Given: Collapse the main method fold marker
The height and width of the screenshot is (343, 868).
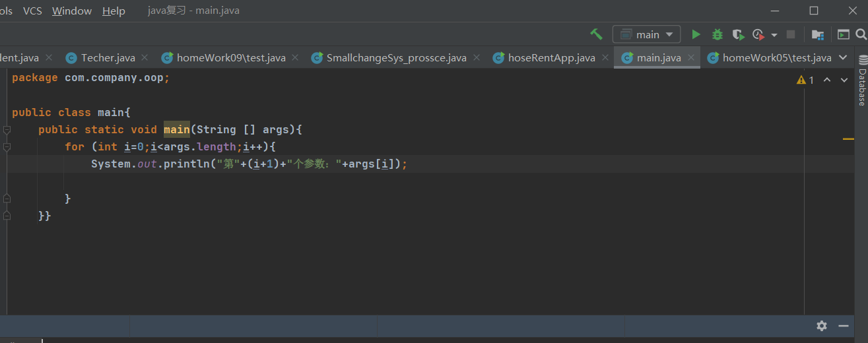Looking at the screenshot, I should pos(7,130).
